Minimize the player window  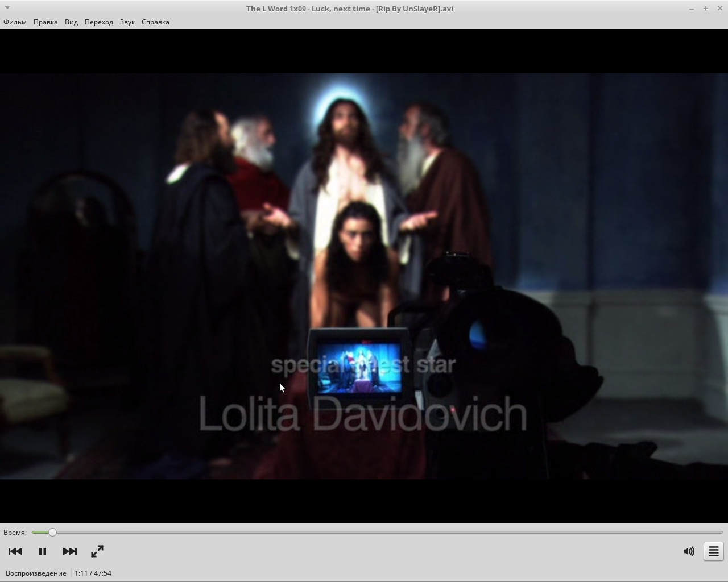click(692, 9)
